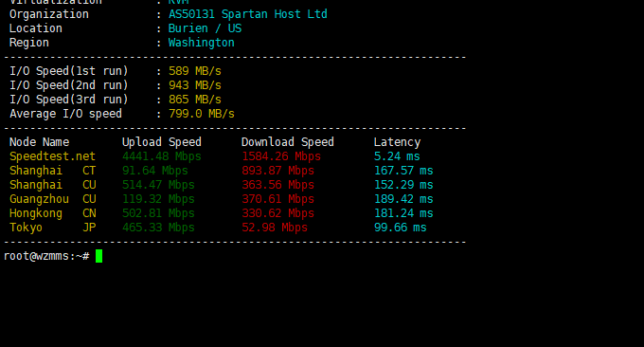Select Shanghai CT latency 167.57 ms
The height and width of the screenshot is (347, 644).
pyautogui.click(x=403, y=171)
